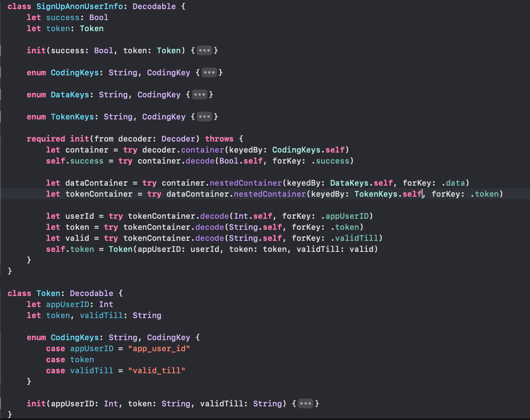Screen dimensions: 530x420
Task: Click 'nestedContainer' on the tokenContainer line
Action: (x=270, y=194)
